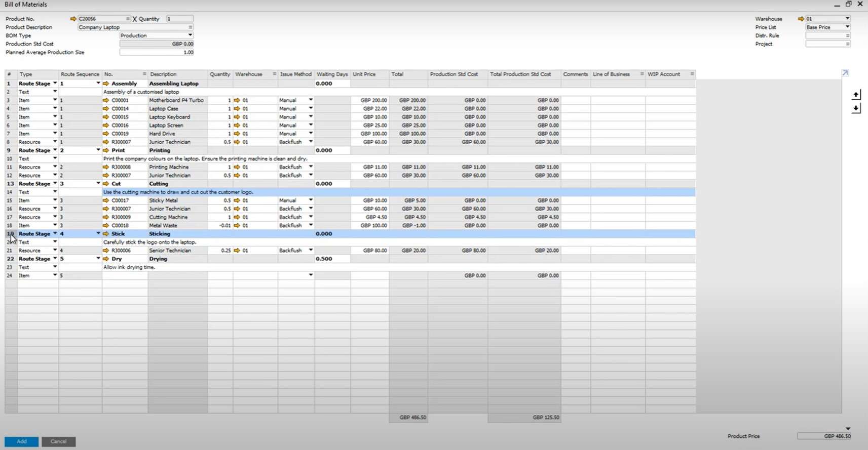Click the Add button

click(x=22, y=441)
